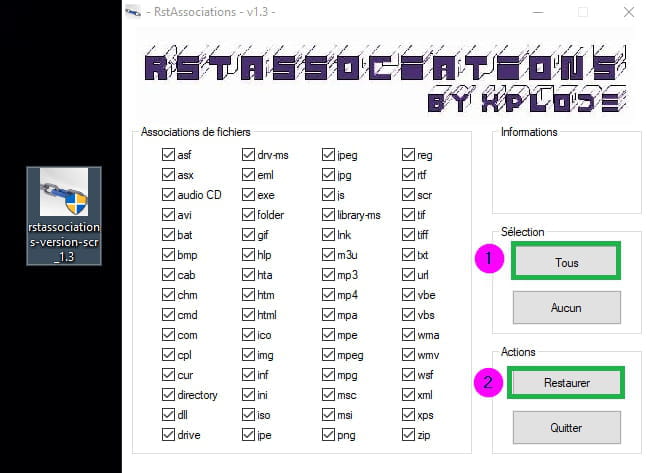The image size is (651, 473).
Task: Uncheck the eml checkbox
Action: (248, 174)
